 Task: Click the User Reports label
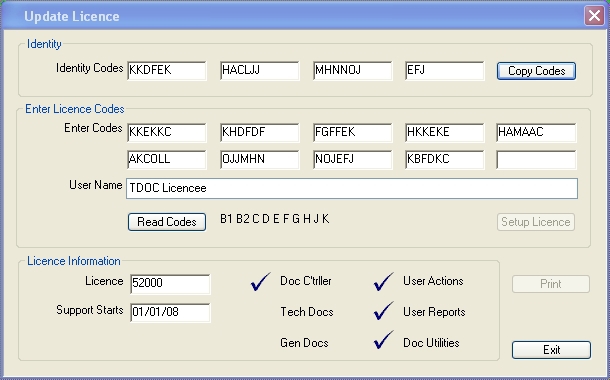(x=434, y=312)
